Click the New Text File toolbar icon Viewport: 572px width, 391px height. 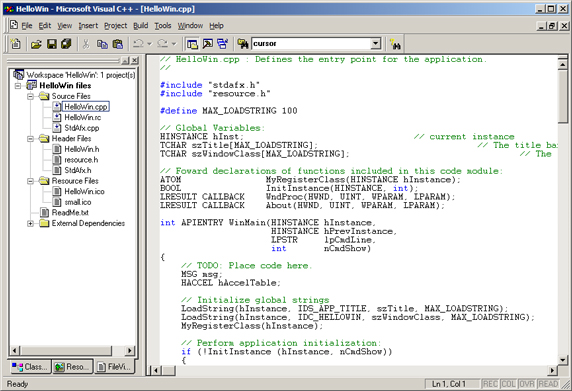point(16,44)
